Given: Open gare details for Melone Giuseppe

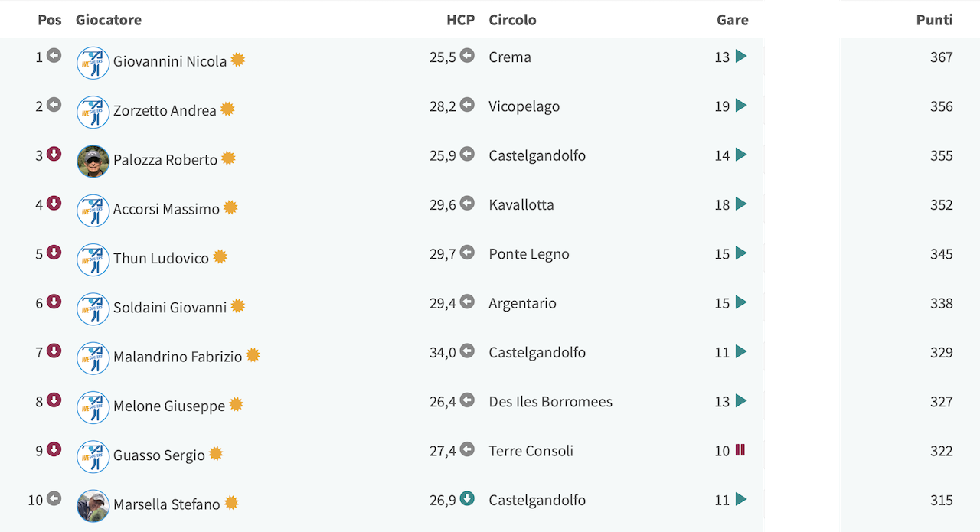Looking at the screenshot, I should 740,400.
